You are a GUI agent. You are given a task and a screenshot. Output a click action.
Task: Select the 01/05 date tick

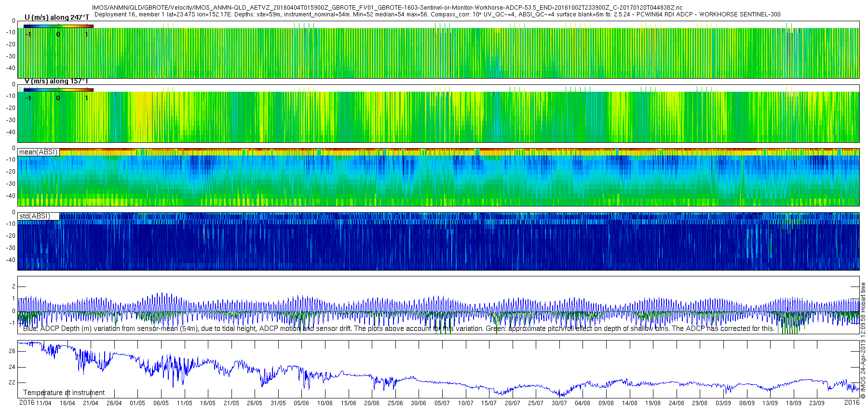point(137,403)
